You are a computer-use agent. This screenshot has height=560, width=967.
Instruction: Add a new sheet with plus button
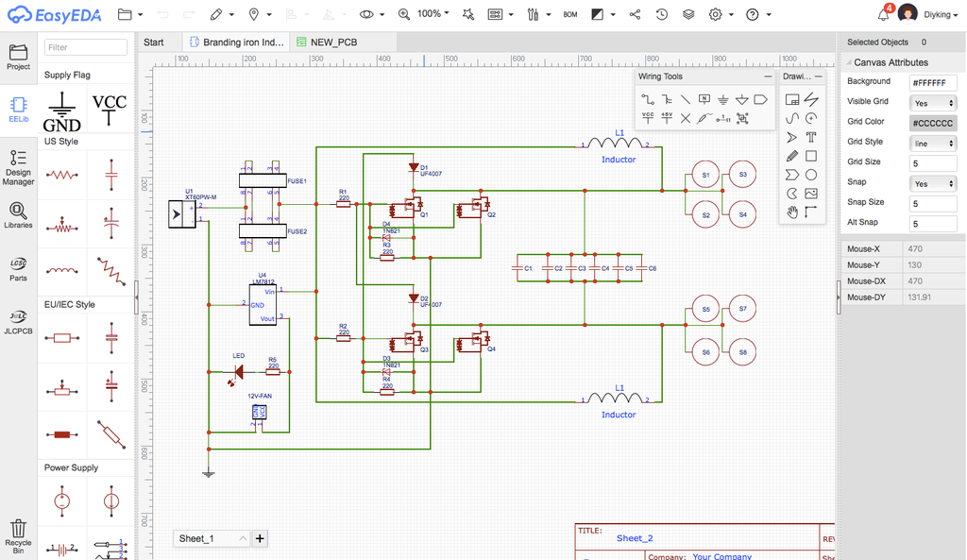click(261, 538)
